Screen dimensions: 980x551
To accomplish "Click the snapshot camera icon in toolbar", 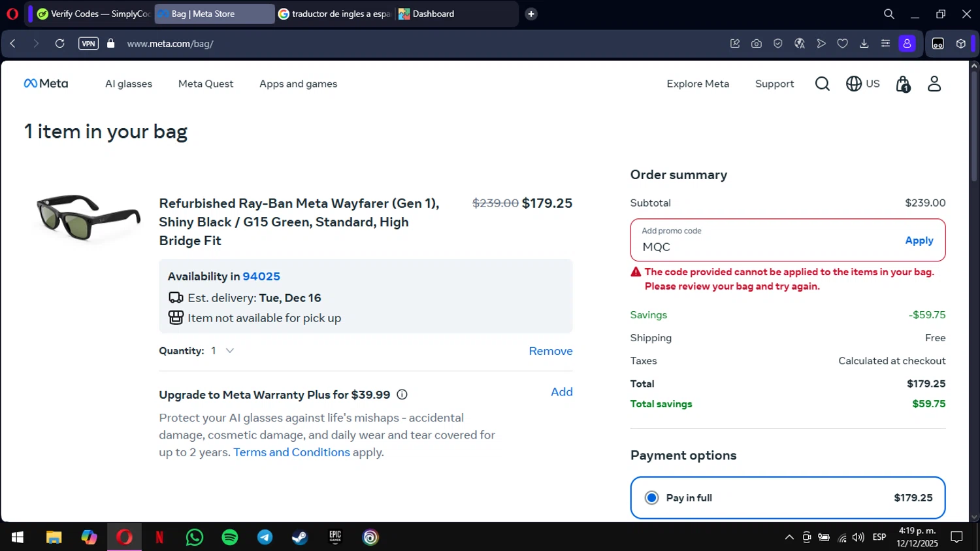I will 757,44.
